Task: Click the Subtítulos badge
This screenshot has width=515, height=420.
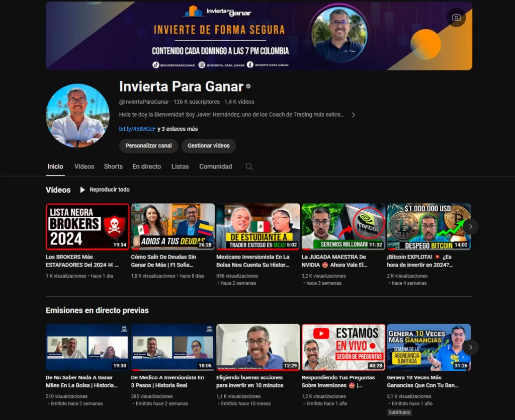Action: pyautogui.click(x=399, y=412)
